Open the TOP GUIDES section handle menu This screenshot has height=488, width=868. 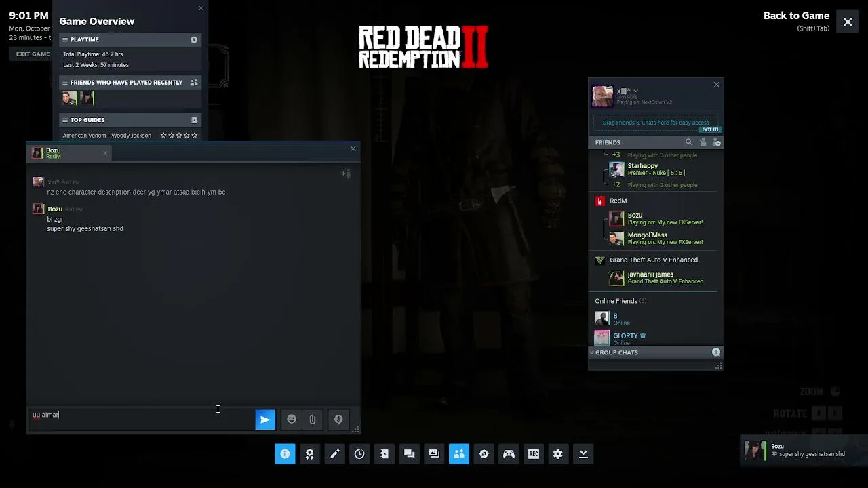(65, 120)
